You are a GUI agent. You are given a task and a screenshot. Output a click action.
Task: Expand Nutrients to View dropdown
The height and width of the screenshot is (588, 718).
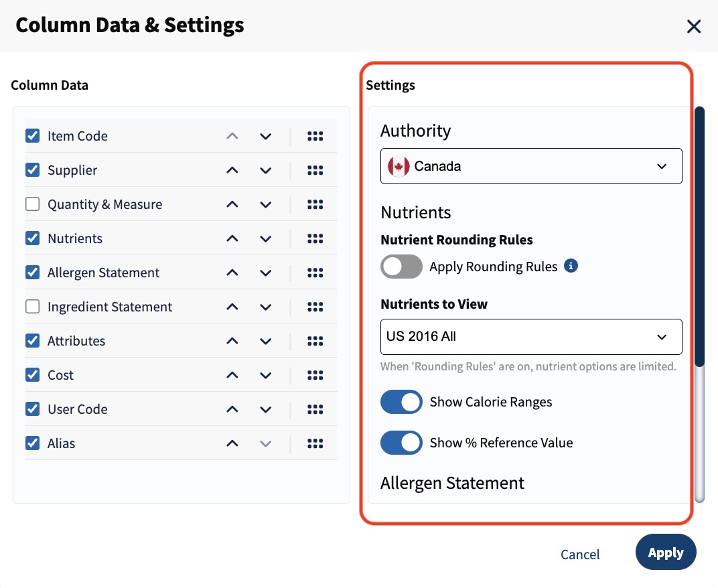point(531,337)
